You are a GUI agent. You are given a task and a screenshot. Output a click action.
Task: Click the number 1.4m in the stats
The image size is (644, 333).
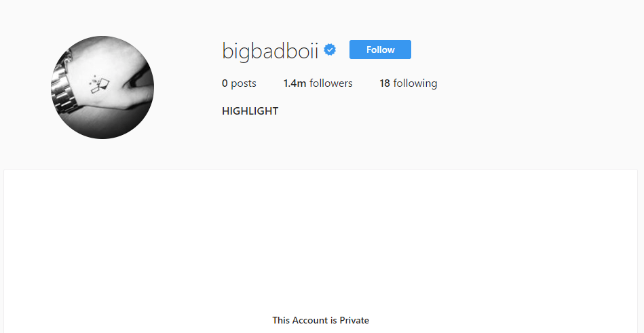pyautogui.click(x=295, y=83)
